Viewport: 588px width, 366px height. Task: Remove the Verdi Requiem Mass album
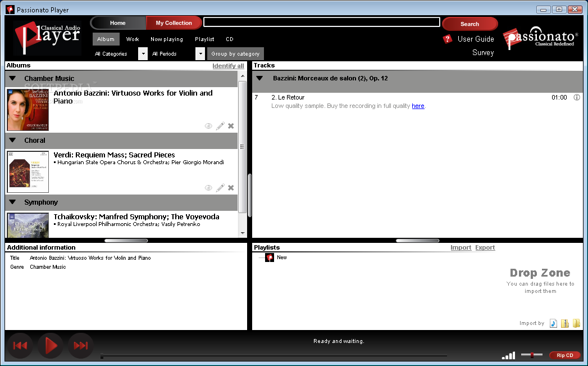(231, 188)
